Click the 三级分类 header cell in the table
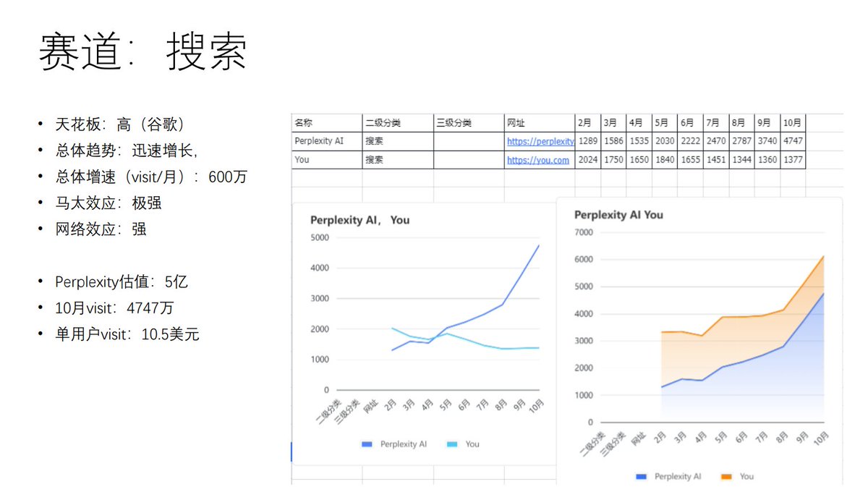Screen dimensions: 868x487 tap(469, 123)
